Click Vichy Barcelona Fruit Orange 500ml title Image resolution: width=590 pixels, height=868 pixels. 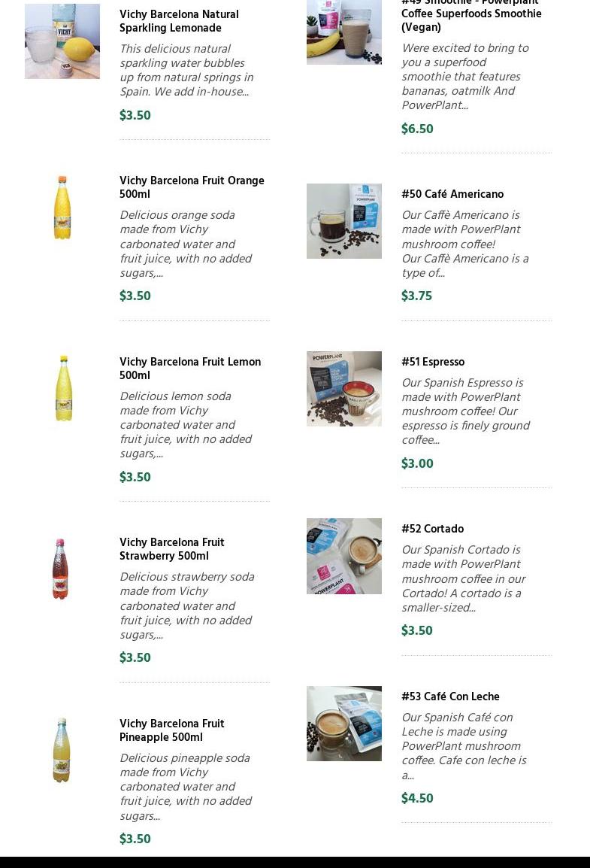click(191, 187)
